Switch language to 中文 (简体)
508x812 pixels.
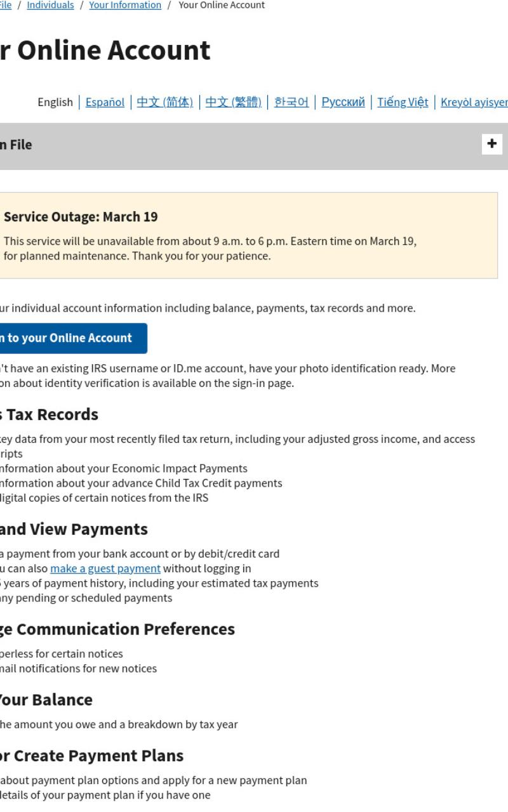click(x=164, y=102)
